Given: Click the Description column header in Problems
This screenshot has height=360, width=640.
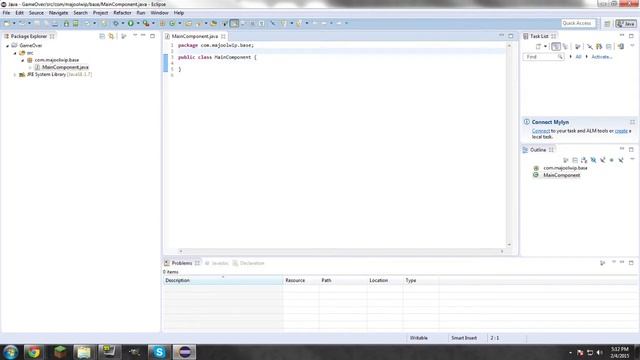Looking at the screenshot, I should [223, 280].
